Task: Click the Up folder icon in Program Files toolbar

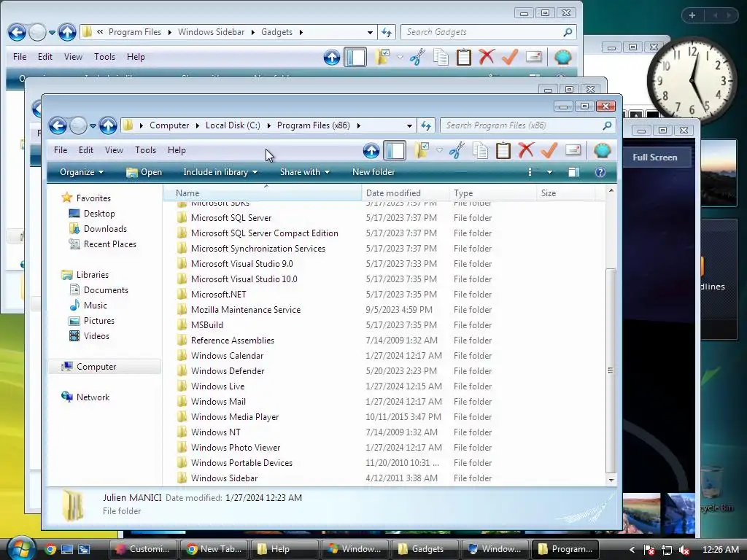Action: point(371,150)
